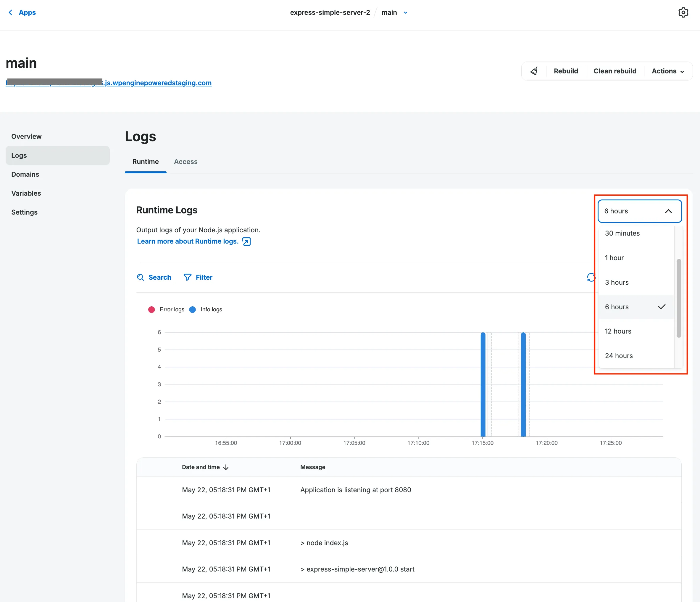Image resolution: width=700 pixels, height=602 pixels.
Task: Open external link icon beside Runtime logs link
Action: point(246,241)
